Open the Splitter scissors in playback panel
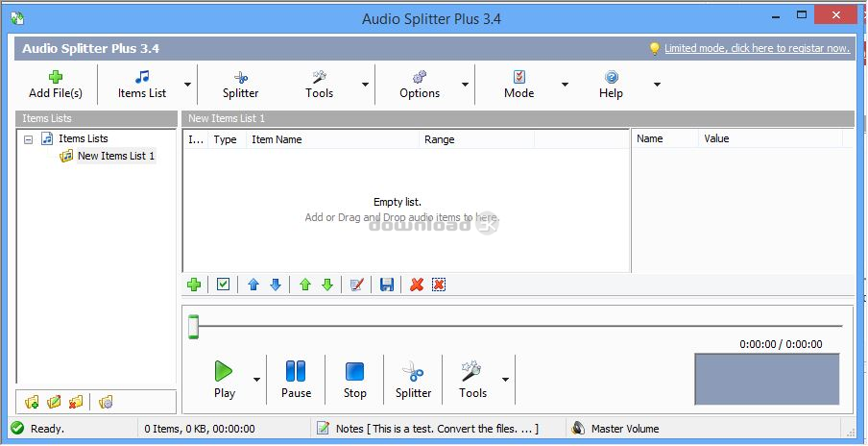868x446 pixels. point(413,380)
